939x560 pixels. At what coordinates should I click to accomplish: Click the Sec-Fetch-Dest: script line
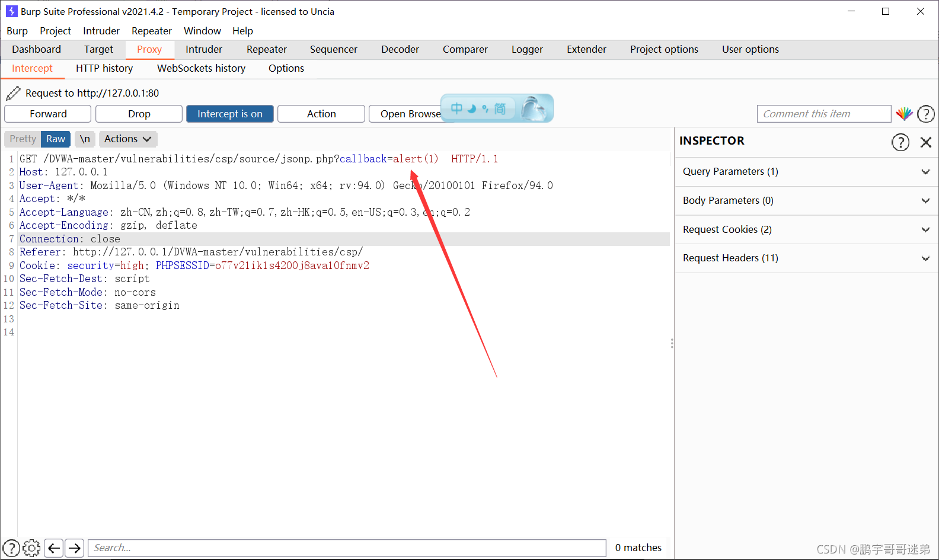[x=84, y=279]
